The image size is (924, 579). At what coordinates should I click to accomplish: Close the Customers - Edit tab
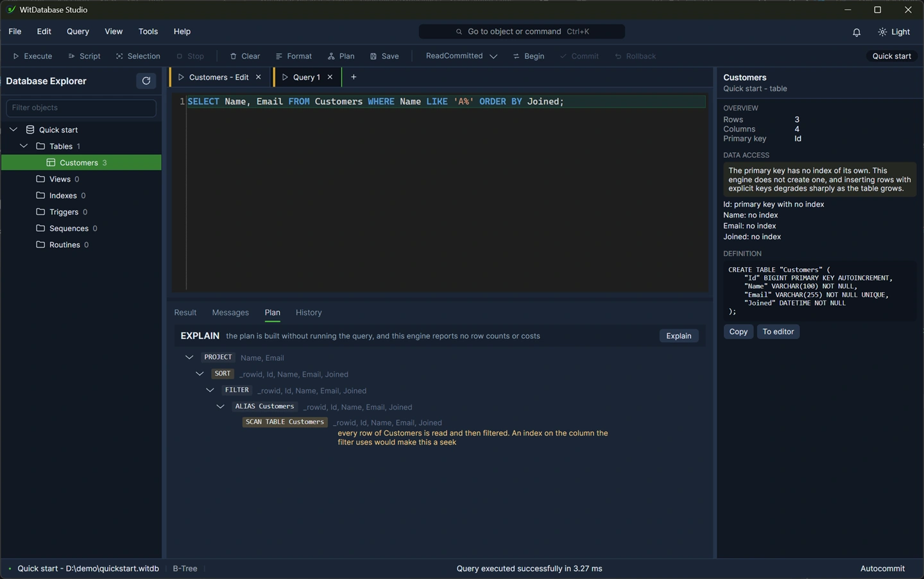click(x=259, y=77)
